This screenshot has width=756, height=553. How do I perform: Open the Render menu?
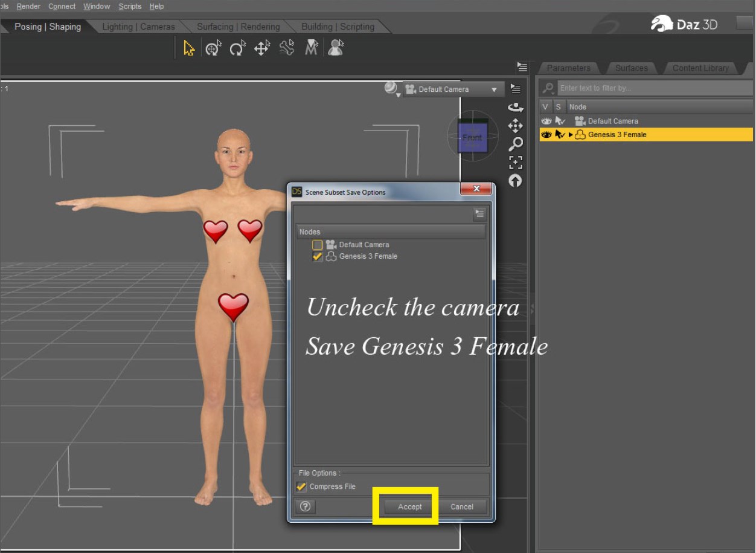pos(28,6)
